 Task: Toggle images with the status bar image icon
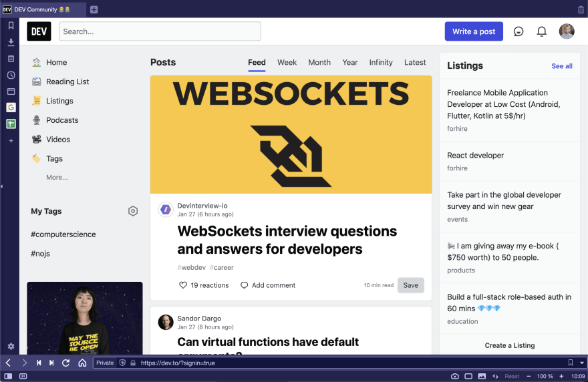pyautogui.click(x=482, y=376)
